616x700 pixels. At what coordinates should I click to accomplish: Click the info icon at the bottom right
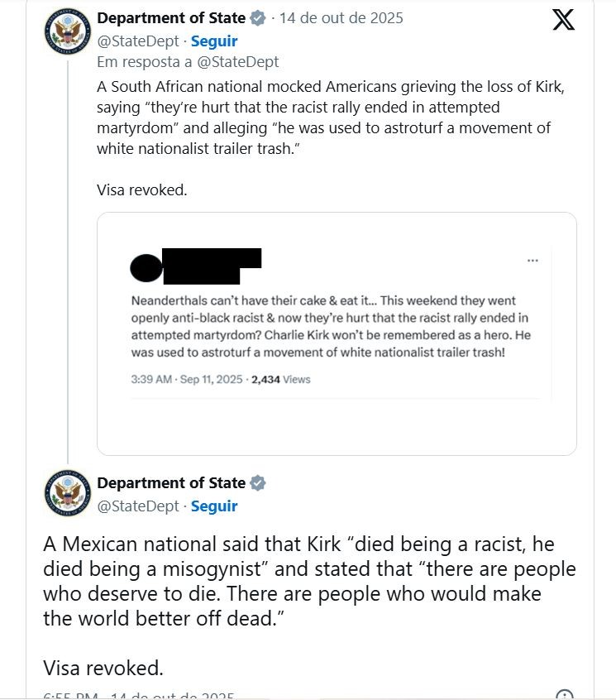pyautogui.click(x=564, y=695)
